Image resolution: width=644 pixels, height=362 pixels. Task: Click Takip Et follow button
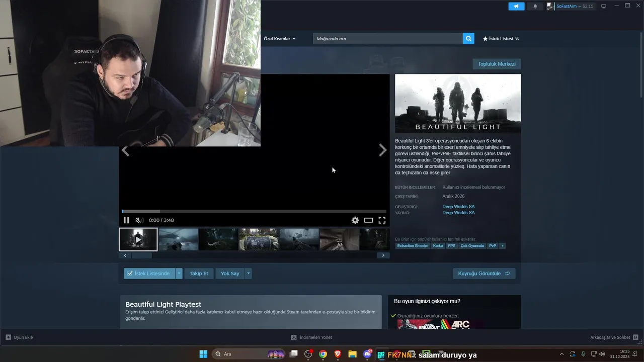pyautogui.click(x=199, y=274)
